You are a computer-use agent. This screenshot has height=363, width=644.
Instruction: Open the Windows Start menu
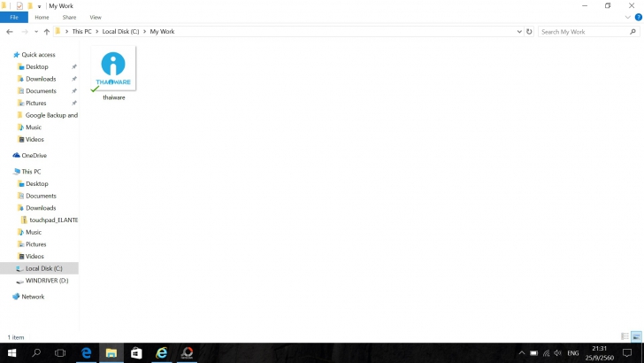[x=11, y=352]
